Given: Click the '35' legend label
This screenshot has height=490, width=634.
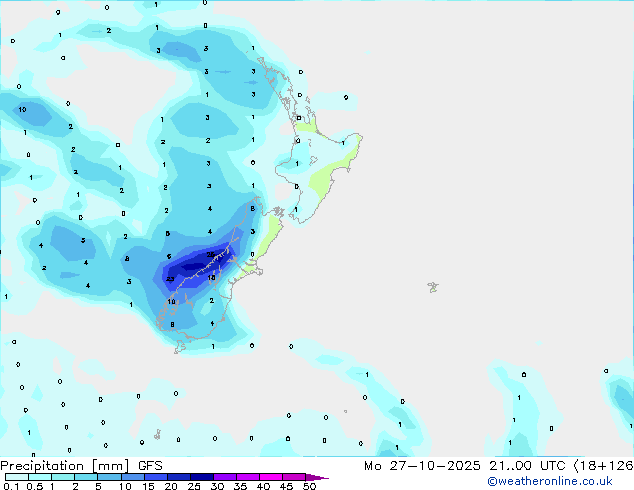Looking at the screenshot, I should click(x=240, y=486).
